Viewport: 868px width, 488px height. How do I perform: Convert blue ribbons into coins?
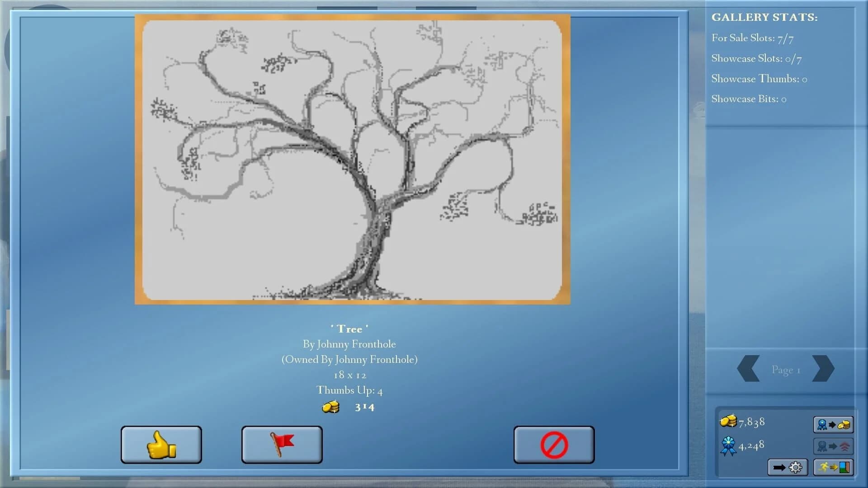click(833, 425)
